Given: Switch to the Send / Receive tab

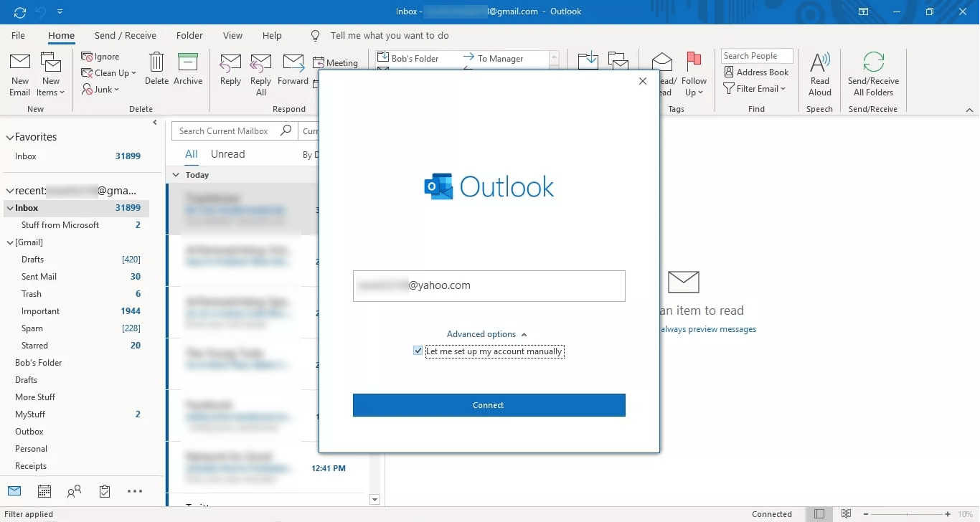Looking at the screenshot, I should click(126, 35).
